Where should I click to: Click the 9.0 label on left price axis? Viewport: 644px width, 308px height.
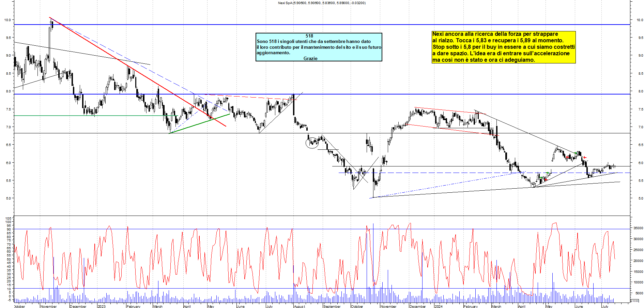[8, 55]
